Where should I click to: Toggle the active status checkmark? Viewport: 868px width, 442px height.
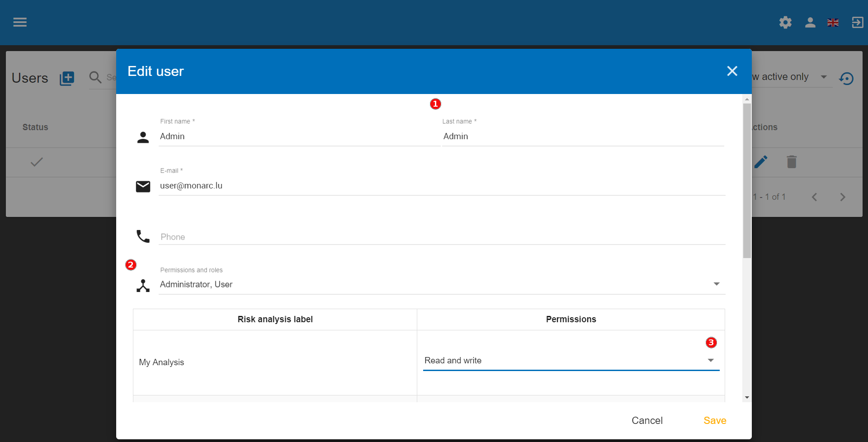(37, 162)
